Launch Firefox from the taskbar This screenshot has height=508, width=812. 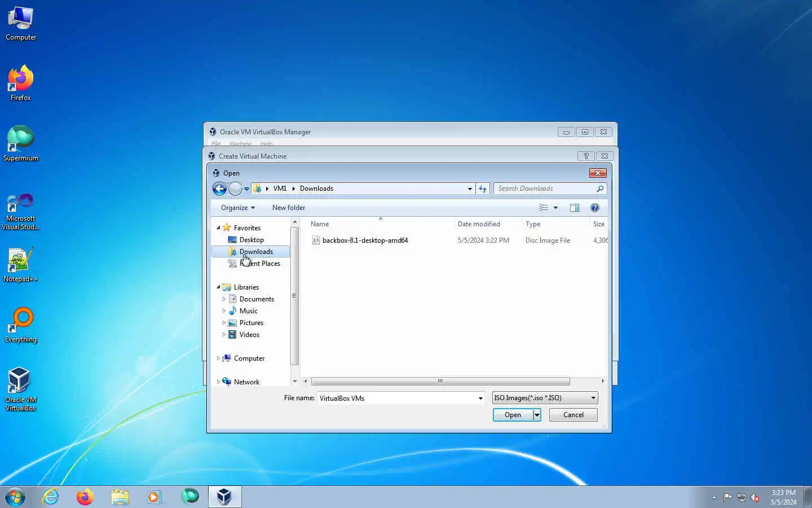pos(85,497)
